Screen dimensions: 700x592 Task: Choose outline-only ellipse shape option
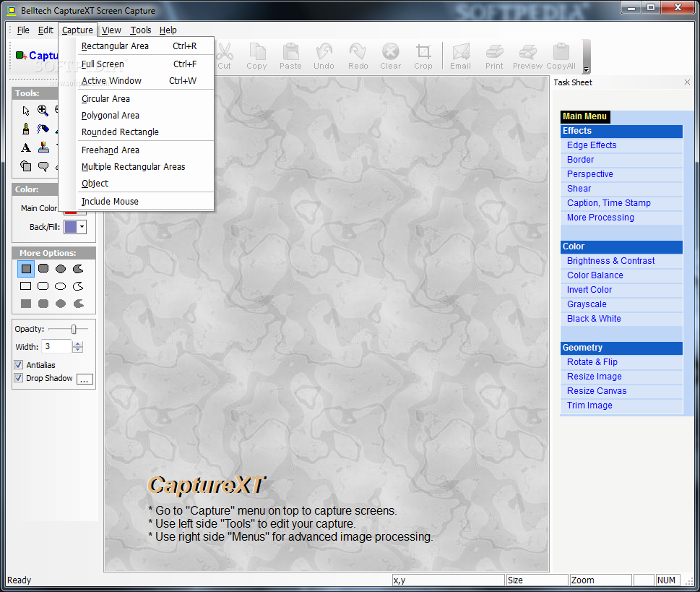coord(61,286)
